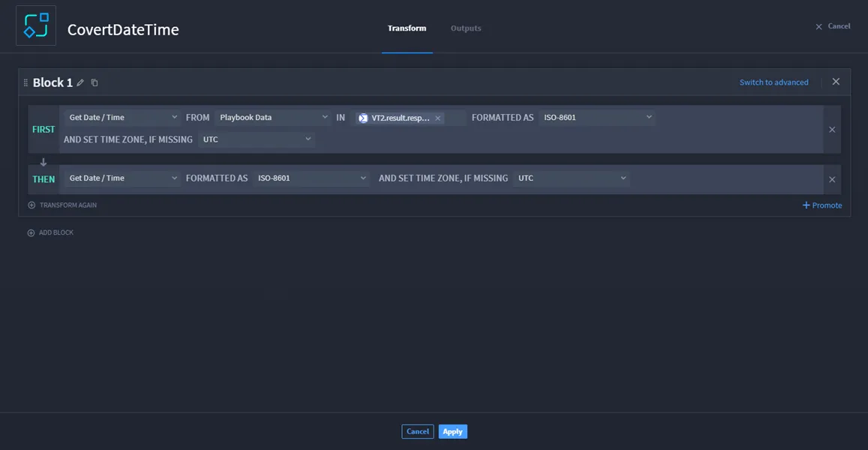Screen dimensions: 868x450
Task: Click the VT2.result.resp playbook data chip
Action: [x=399, y=118]
